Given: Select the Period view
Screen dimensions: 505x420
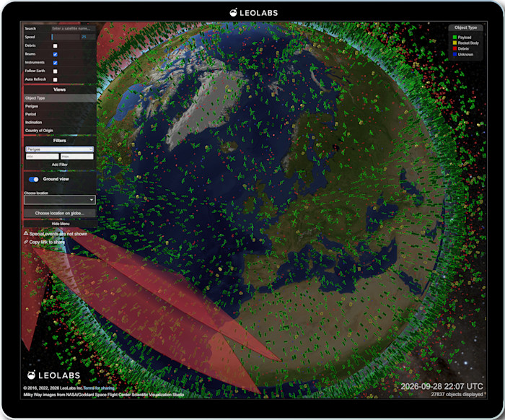Looking at the screenshot, I should tap(60, 114).
